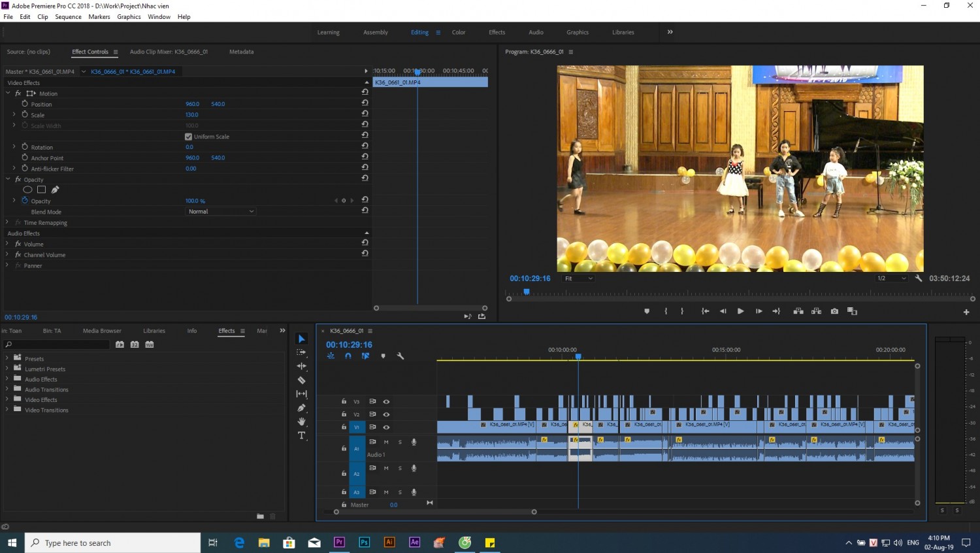Expand the Video Transitions folder
This screenshot has height=553, width=980.
click(7, 410)
